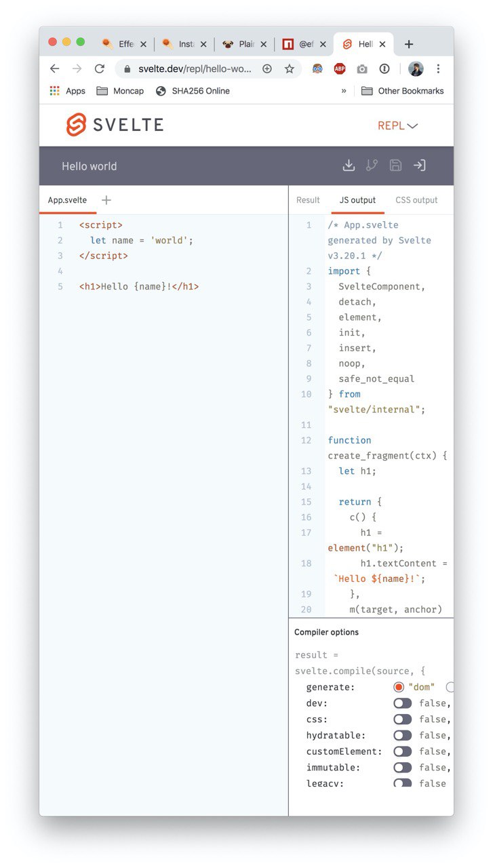Click the camera extension icon
The height and width of the screenshot is (868, 493).
(362, 68)
